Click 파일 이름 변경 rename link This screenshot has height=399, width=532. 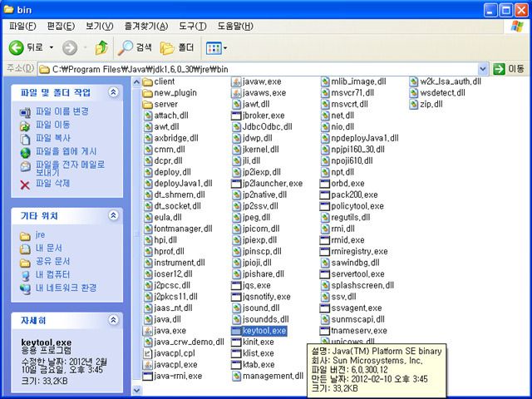coord(62,111)
